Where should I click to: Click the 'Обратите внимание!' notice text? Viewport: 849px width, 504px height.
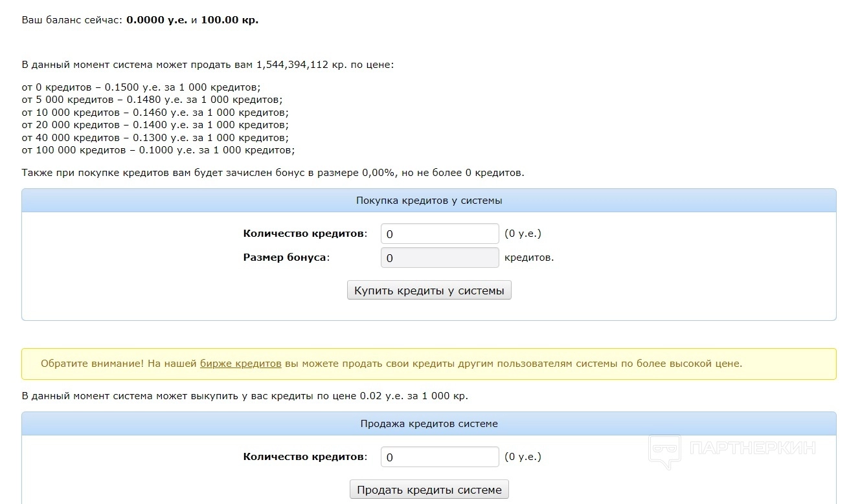(x=392, y=364)
